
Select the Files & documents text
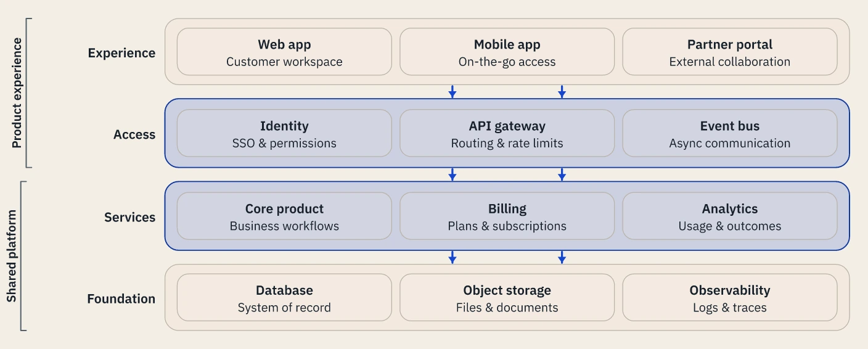pyautogui.click(x=507, y=308)
